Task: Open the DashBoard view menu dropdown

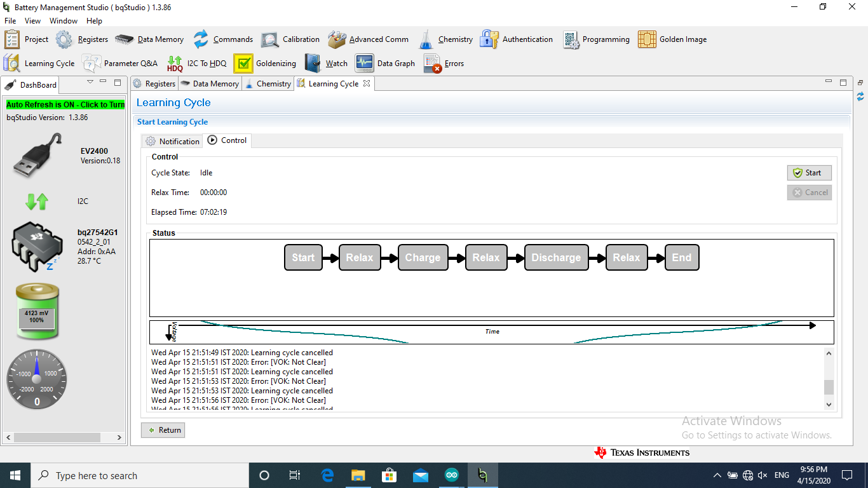Action: 90,82
